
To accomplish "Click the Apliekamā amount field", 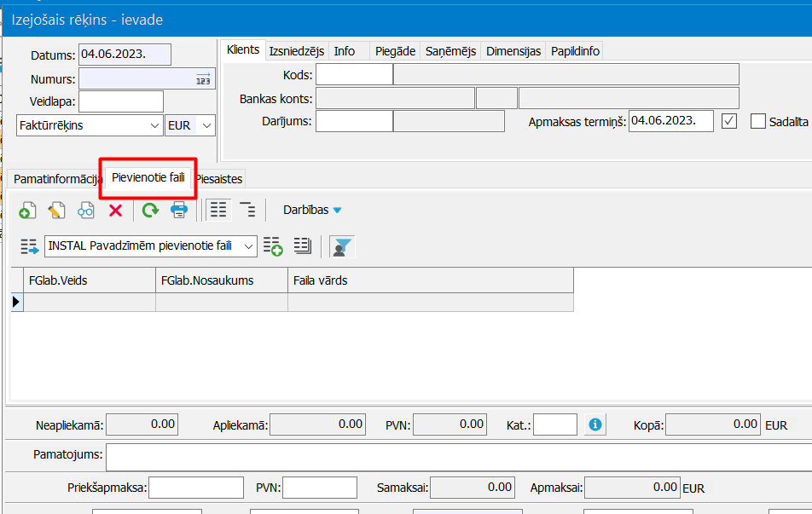I will [317, 424].
